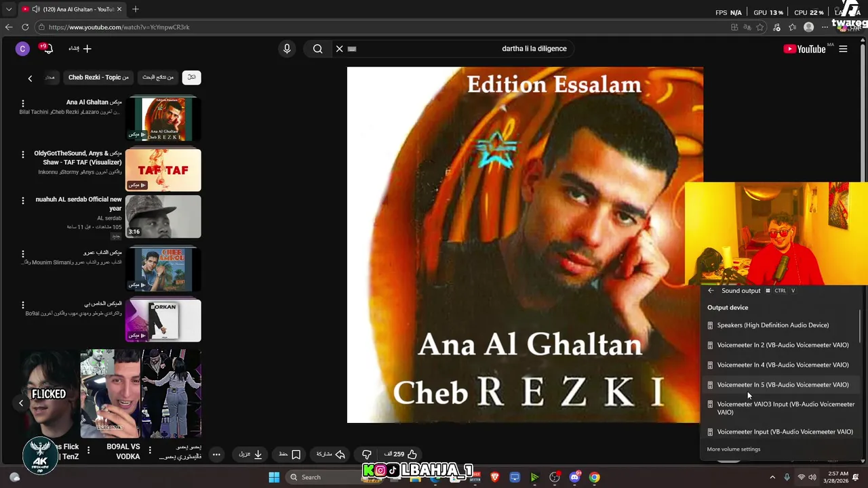Open Discord from the taskbar
This screenshot has height=488, width=868.
(574, 477)
